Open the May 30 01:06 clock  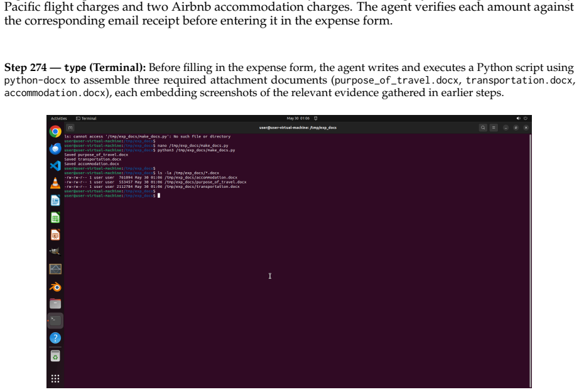coord(298,119)
